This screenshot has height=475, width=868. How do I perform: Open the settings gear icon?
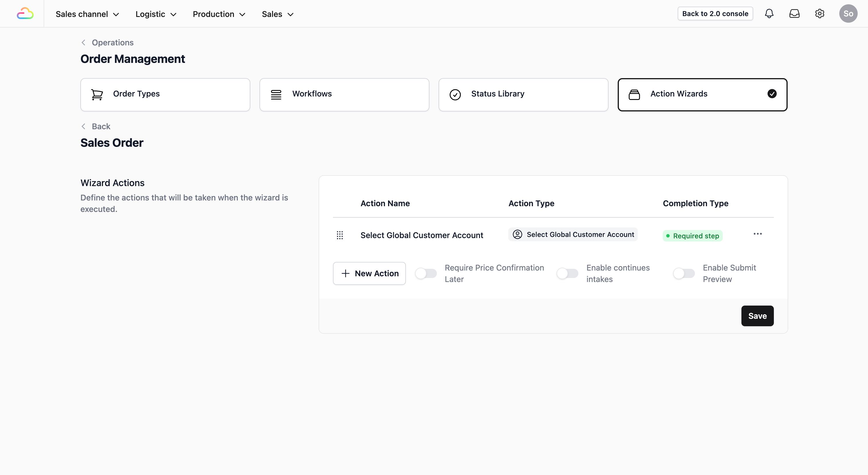coord(819,14)
